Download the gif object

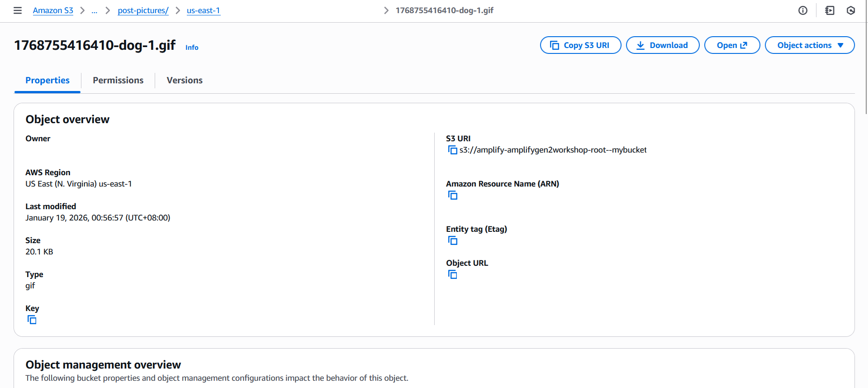(663, 45)
